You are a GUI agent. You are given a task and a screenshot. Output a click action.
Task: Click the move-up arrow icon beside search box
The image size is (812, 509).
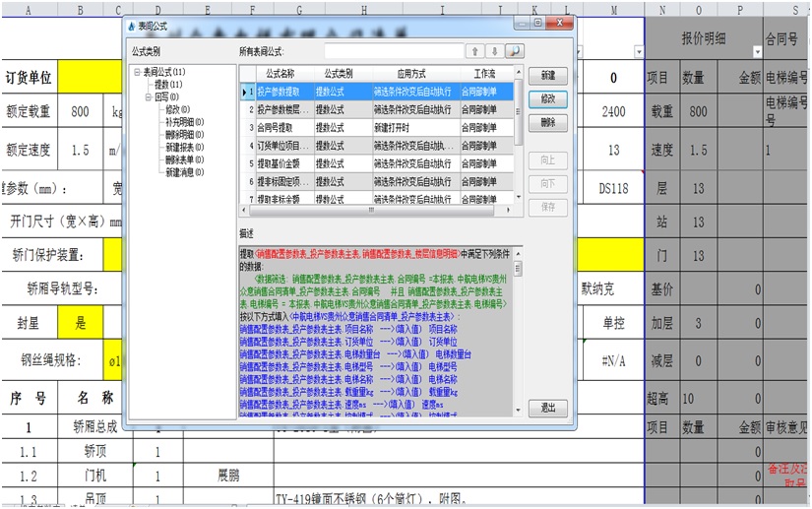coord(474,51)
